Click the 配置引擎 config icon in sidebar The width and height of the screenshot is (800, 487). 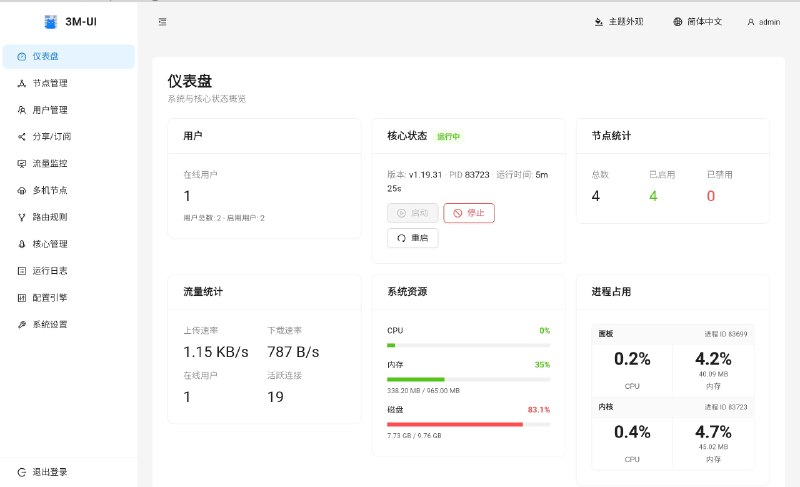coord(21,298)
